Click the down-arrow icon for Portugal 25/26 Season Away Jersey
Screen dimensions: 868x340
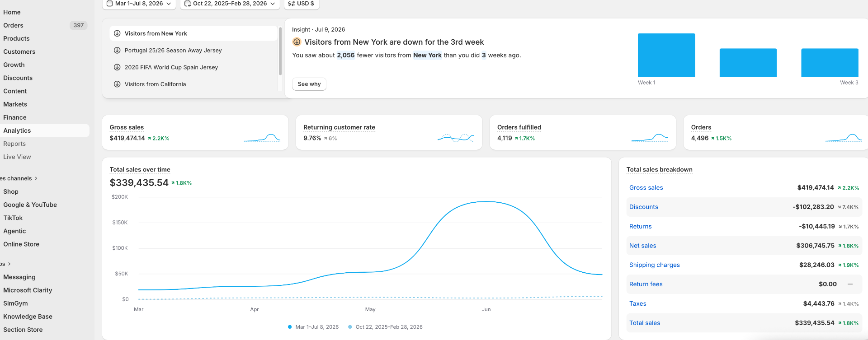pyautogui.click(x=117, y=50)
